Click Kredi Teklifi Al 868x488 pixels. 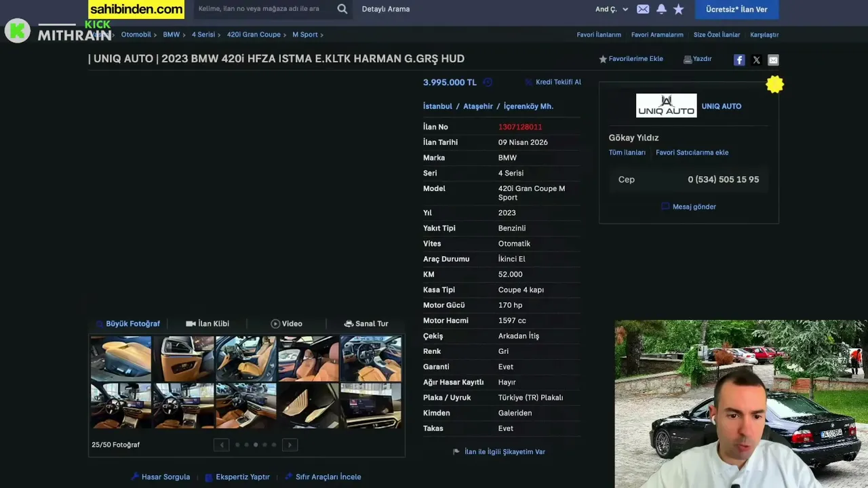[x=553, y=82]
